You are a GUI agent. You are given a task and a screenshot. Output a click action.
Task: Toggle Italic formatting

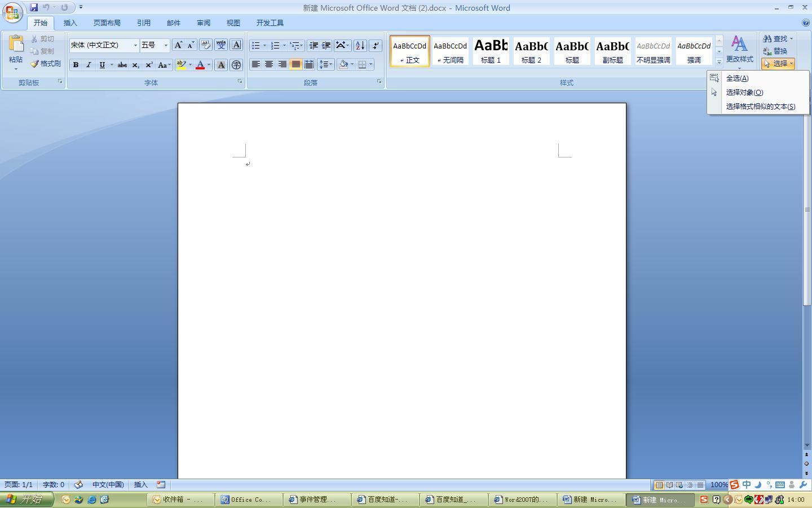pyautogui.click(x=89, y=65)
